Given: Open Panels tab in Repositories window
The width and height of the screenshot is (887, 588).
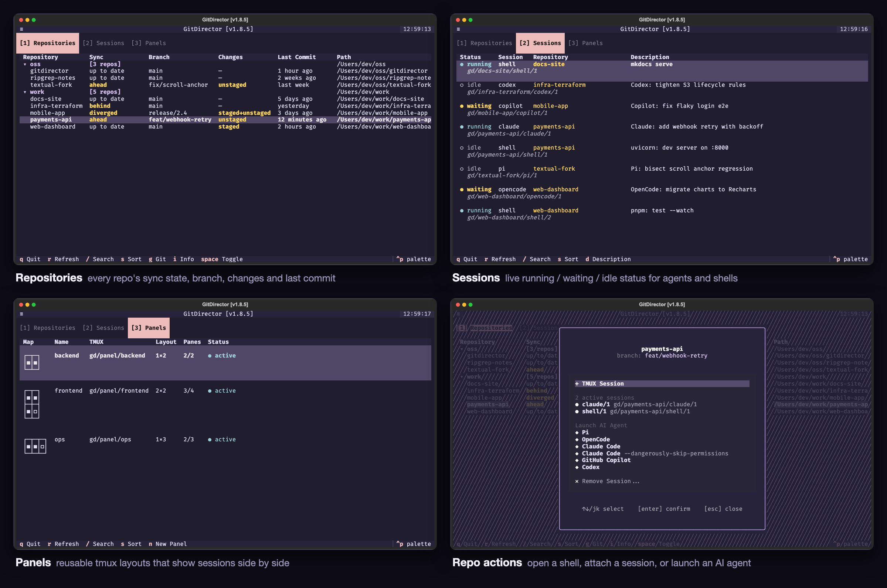Looking at the screenshot, I should (x=149, y=43).
